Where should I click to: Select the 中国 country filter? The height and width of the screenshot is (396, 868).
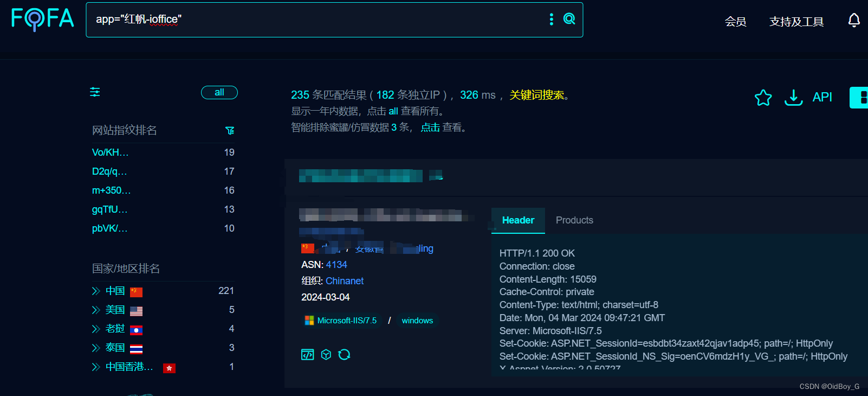115,291
